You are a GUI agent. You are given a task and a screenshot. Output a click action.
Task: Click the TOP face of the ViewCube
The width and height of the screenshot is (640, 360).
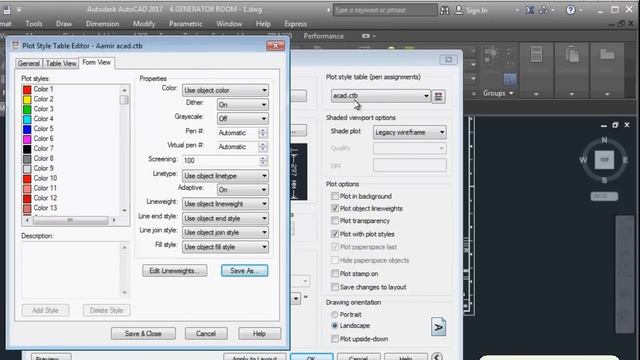click(x=604, y=160)
